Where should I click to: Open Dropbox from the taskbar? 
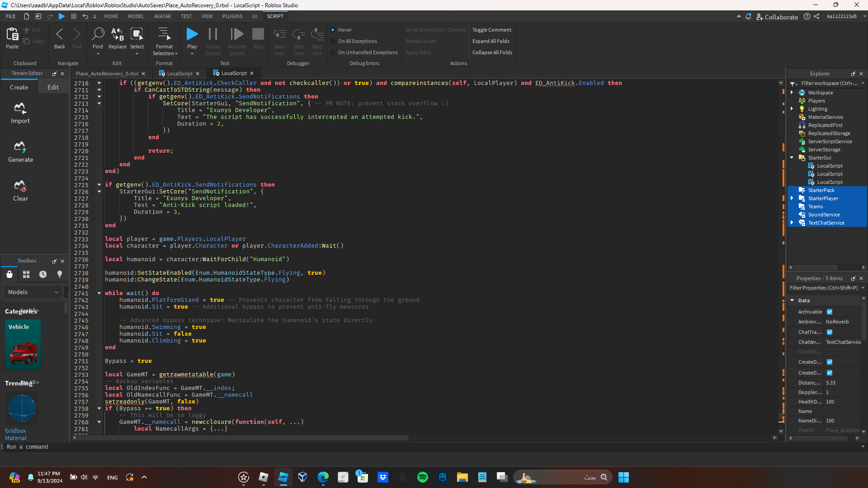tap(383, 477)
